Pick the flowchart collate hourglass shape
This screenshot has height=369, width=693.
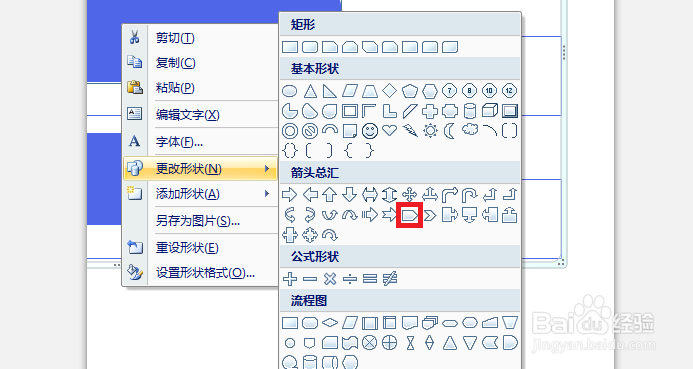pos(410,342)
